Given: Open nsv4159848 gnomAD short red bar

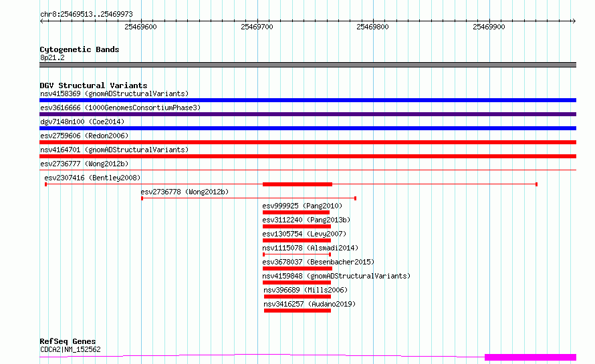Looking at the screenshot, I should click(297, 283).
